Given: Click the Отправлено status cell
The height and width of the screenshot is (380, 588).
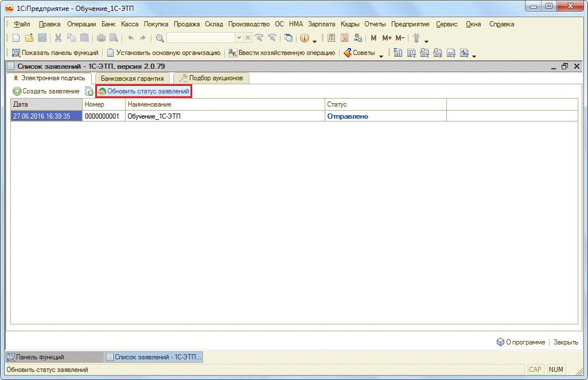Looking at the screenshot, I should click(x=385, y=116).
